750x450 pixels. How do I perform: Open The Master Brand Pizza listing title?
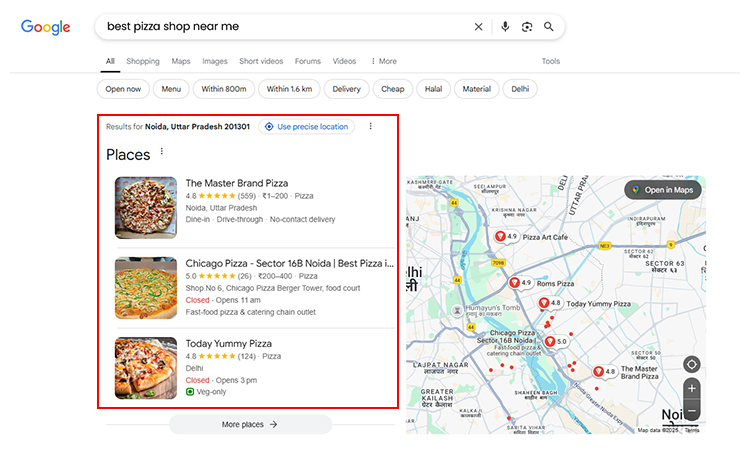(x=237, y=183)
